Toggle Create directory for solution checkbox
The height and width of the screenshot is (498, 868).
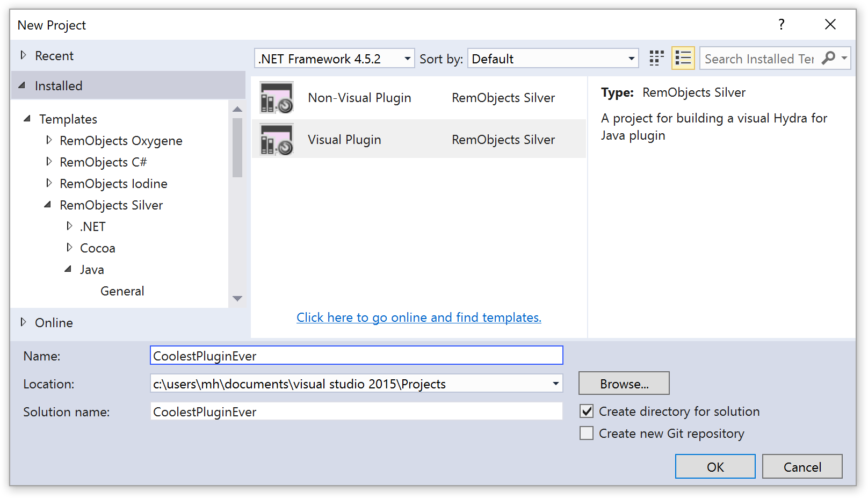tap(587, 411)
